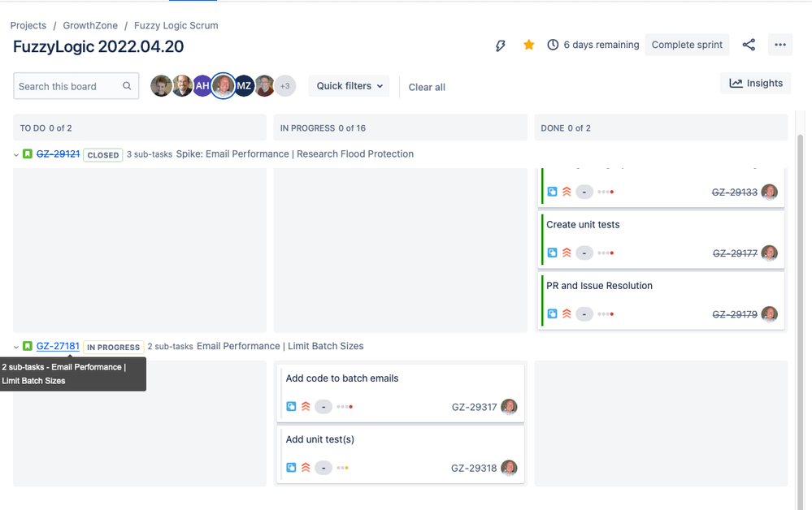Click the high priority arrows on GZ-29318
The image size is (812, 510).
306,467
